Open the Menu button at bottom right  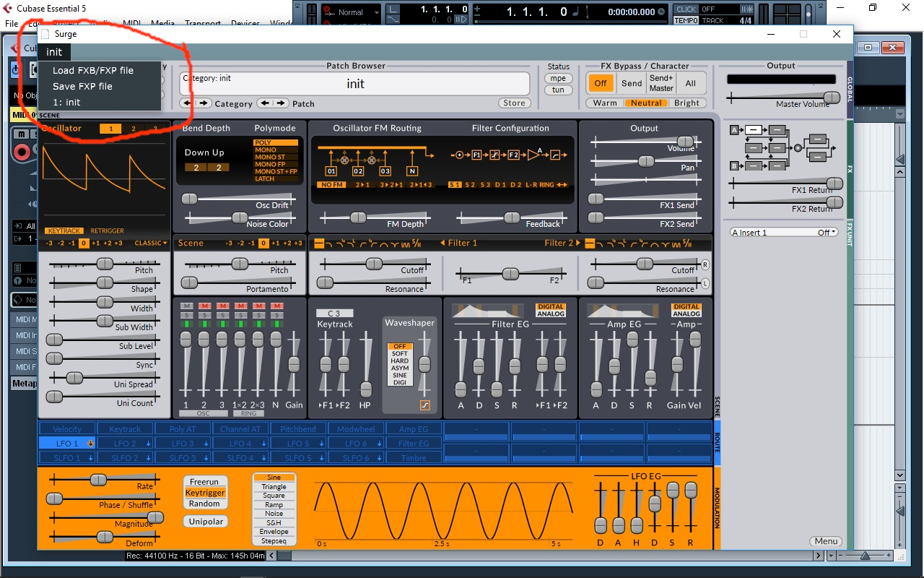click(x=825, y=540)
